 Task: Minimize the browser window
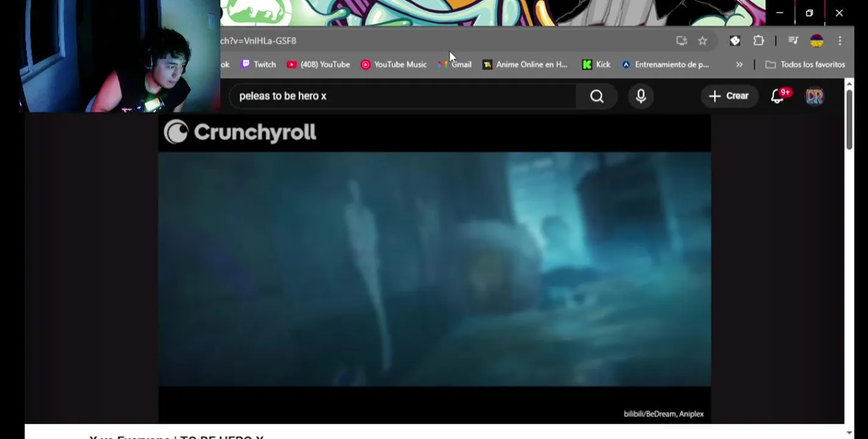(779, 13)
